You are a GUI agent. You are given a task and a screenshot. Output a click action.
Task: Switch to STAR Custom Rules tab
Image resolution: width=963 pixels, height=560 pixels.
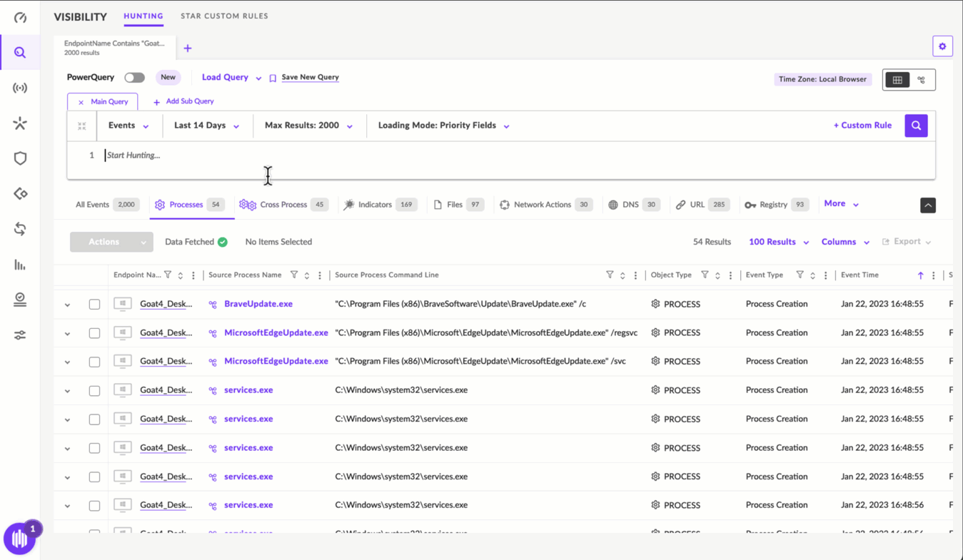pyautogui.click(x=224, y=16)
